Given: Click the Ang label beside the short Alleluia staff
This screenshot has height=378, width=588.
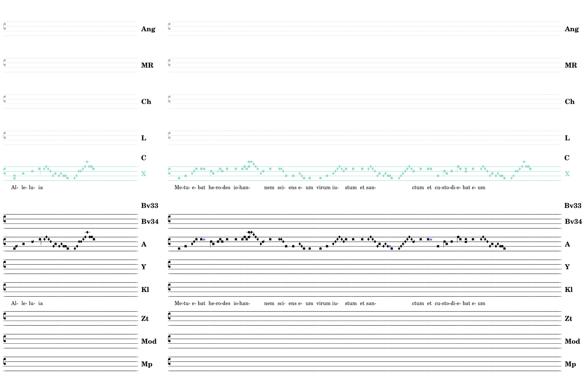Looking at the screenshot, I should tap(148, 29).
